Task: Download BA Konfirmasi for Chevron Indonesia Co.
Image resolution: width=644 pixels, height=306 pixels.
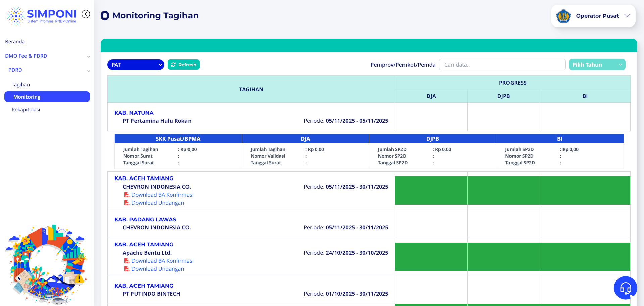Action: tap(162, 195)
